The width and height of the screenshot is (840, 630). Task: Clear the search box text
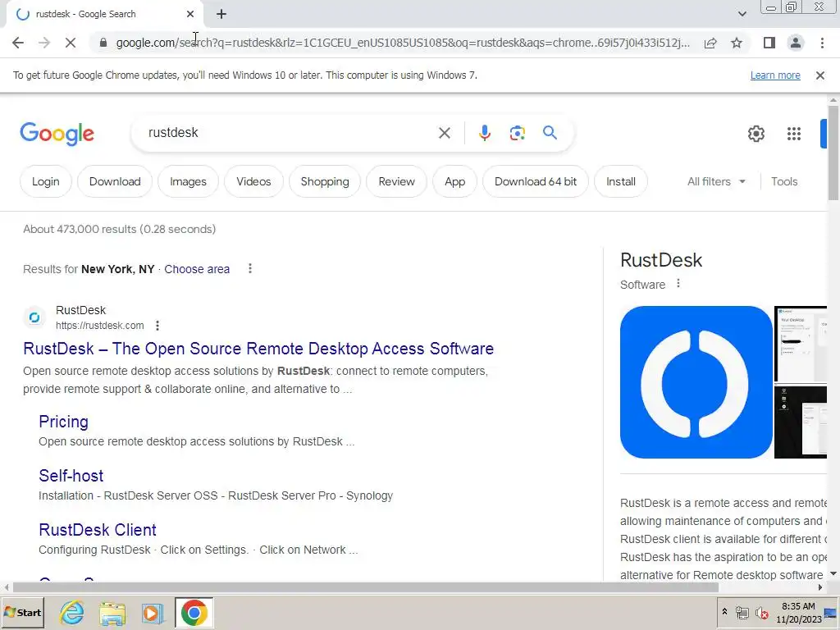[445, 133]
